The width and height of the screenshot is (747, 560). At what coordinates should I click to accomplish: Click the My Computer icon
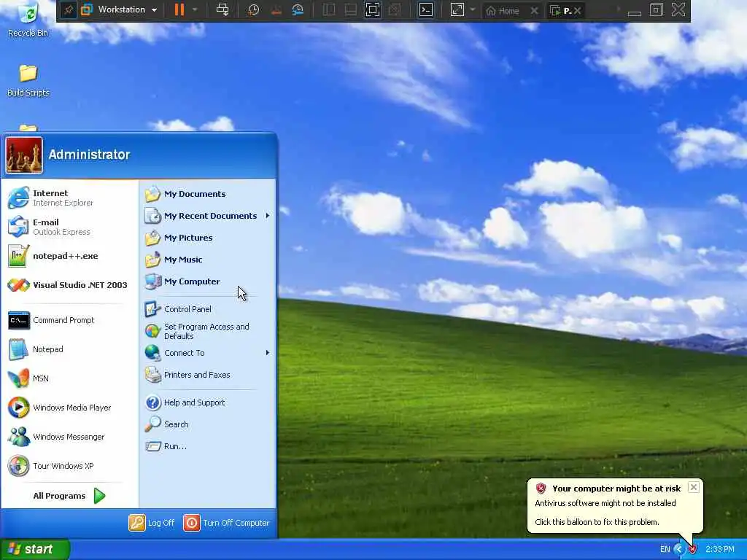[153, 281]
